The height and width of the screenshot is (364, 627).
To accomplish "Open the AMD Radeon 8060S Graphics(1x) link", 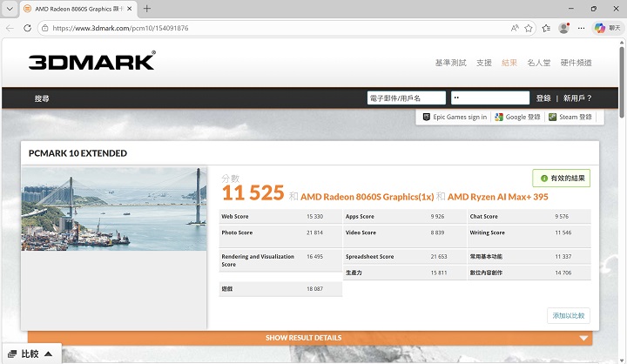I will 367,197.
